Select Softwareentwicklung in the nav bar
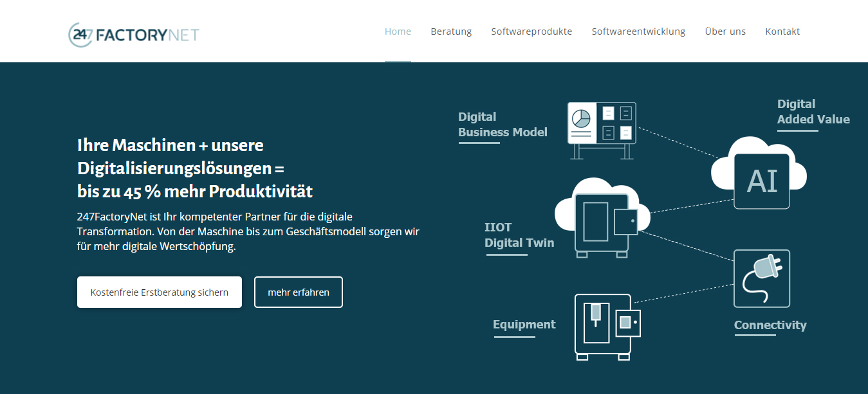868x394 pixels. [638, 31]
